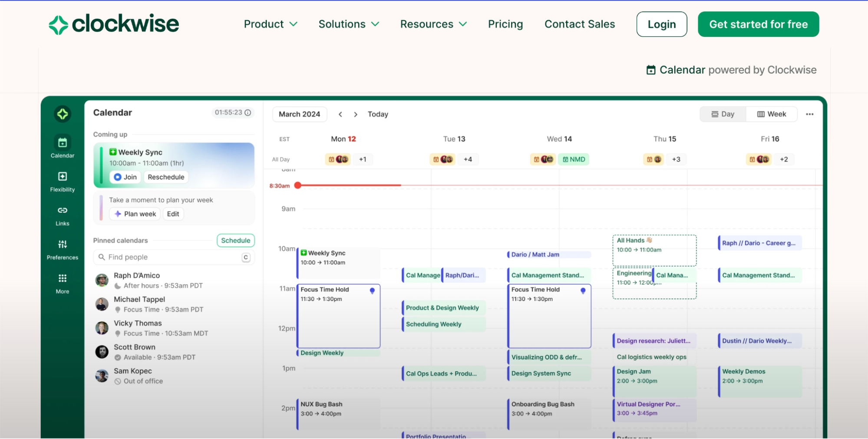Click Pricing in the top navigation
868x439 pixels.
505,24
